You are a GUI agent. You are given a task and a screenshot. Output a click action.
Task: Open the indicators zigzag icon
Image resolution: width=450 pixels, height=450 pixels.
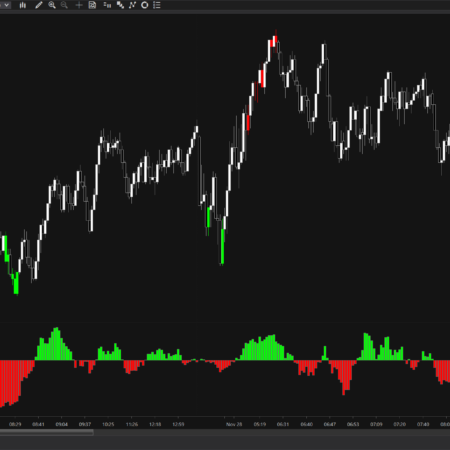click(132, 5)
